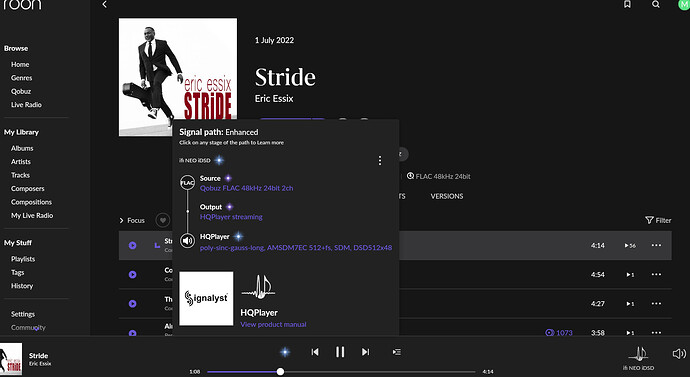This screenshot has height=377, width=690.
Task: Click the back arrow at top
Action: [x=104, y=4]
